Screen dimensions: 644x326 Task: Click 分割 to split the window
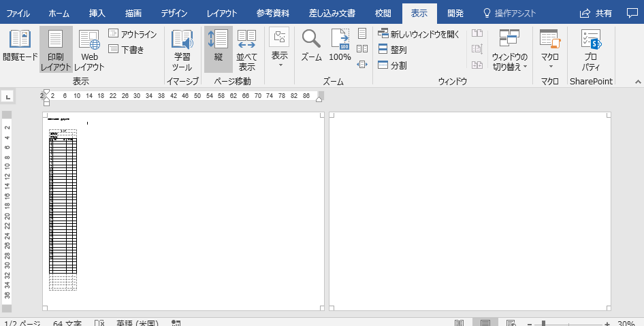pos(392,65)
